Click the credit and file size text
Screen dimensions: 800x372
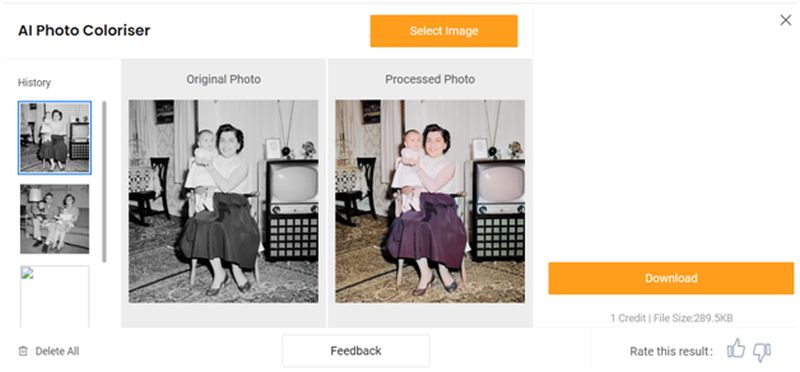tap(671, 318)
